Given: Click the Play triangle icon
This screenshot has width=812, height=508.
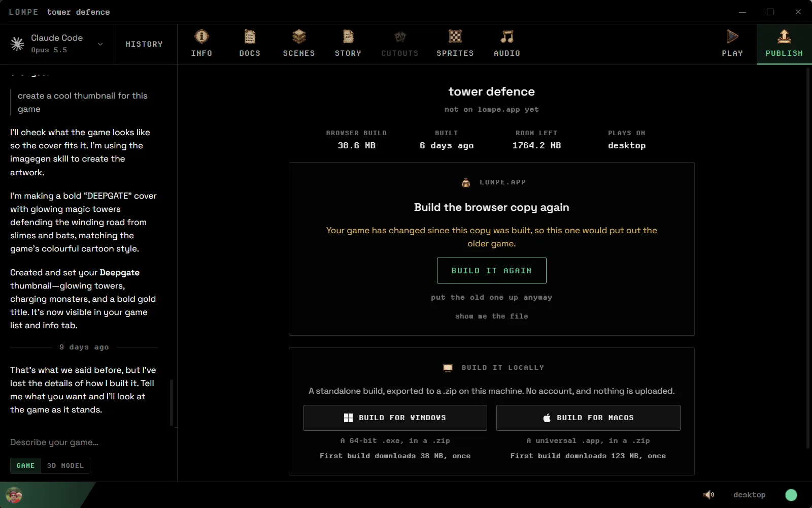Looking at the screenshot, I should click(732, 37).
